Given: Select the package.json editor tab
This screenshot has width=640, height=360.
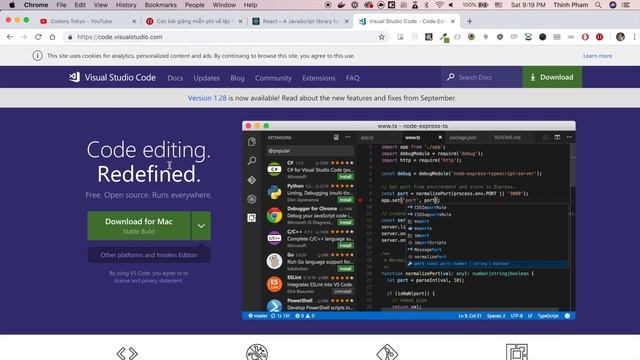Looking at the screenshot, I should pyautogui.click(x=463, y=138).
